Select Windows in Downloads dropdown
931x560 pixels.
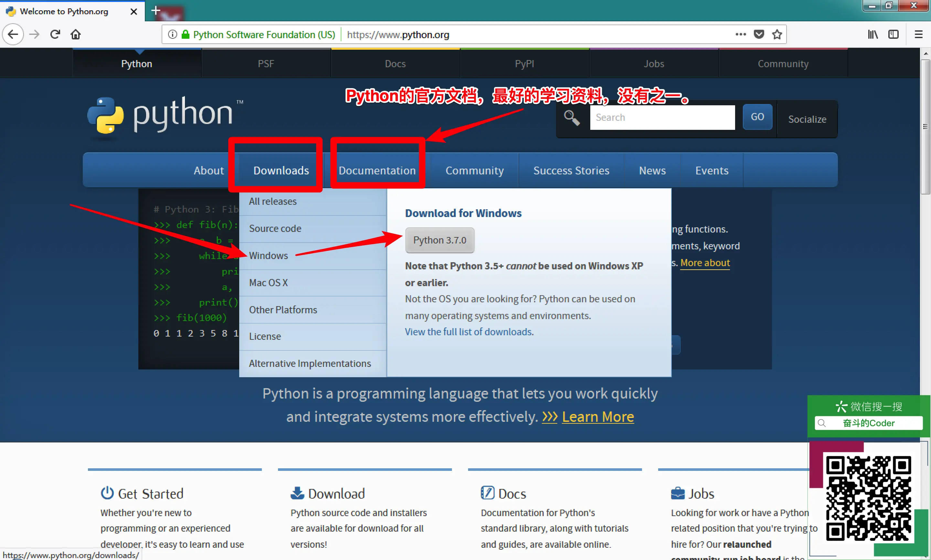coord(268,255)
